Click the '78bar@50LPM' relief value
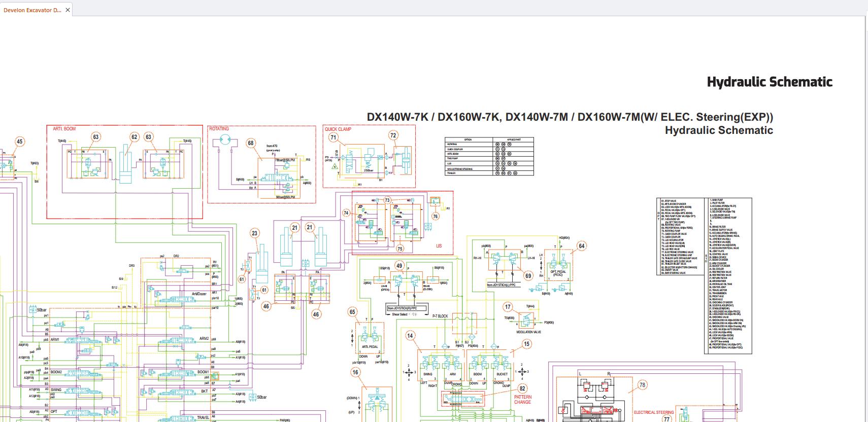This screenshot has height=422, width=868. (285, 160)
